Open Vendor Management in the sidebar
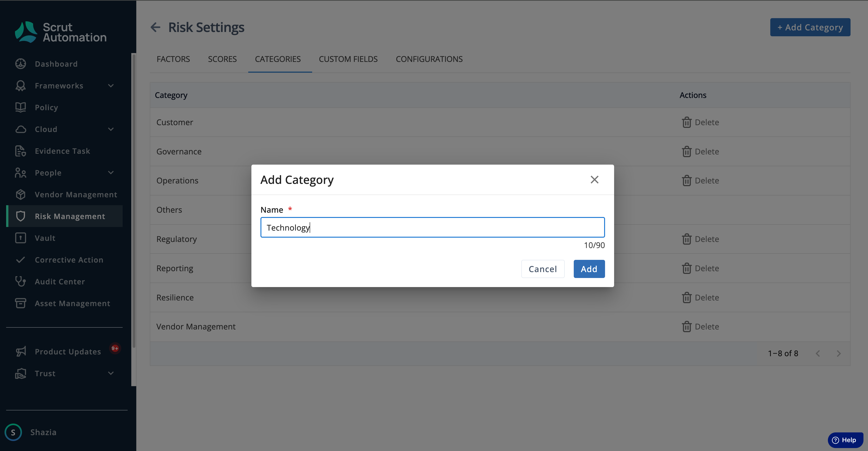The image size is (868, 451). [x=65, y=195]
